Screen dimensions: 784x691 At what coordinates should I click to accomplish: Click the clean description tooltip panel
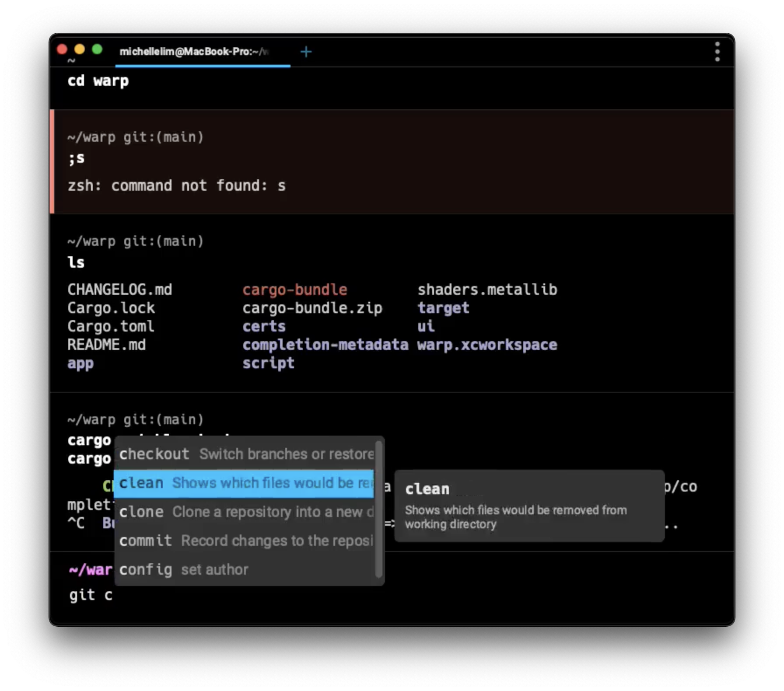(x=529, y=506)
